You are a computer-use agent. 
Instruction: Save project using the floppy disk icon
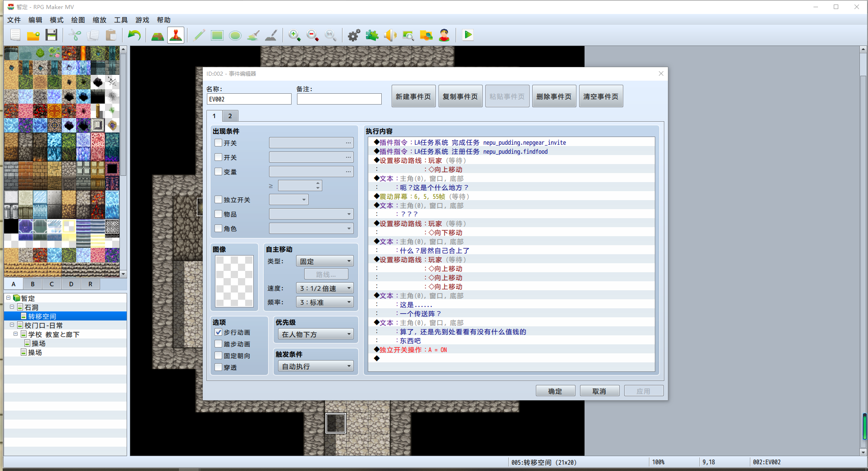click(x=51, y=35)
